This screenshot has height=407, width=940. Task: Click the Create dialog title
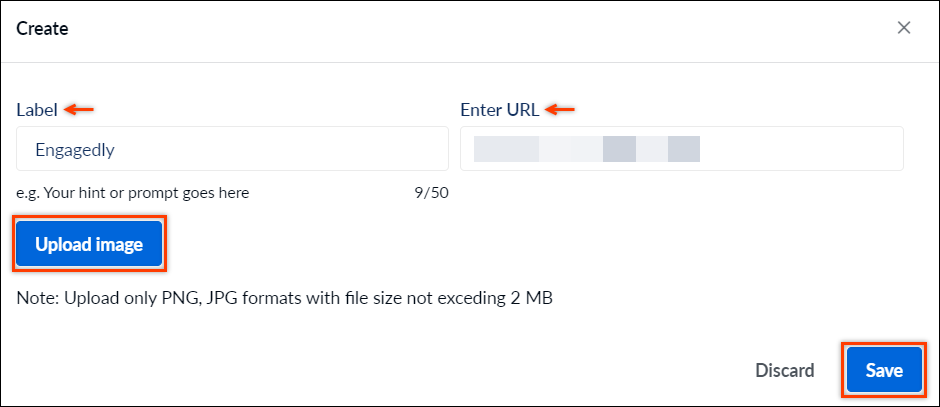pos(42,28)
